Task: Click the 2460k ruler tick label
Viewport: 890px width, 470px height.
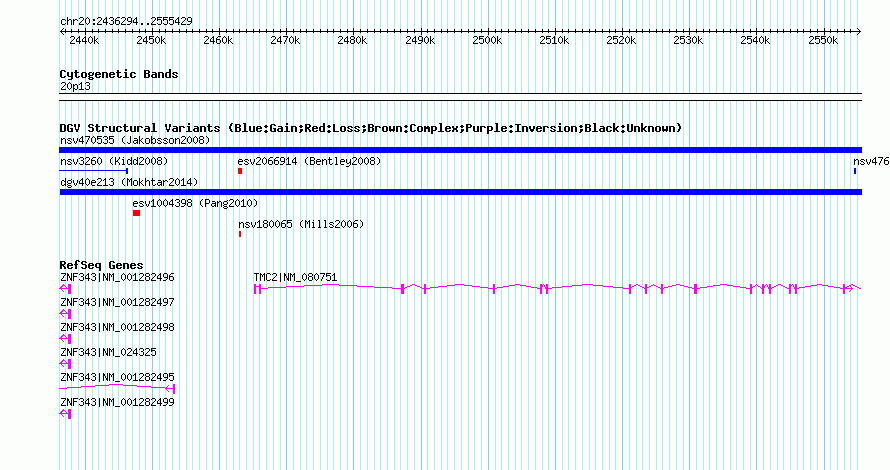Action: 218,40
